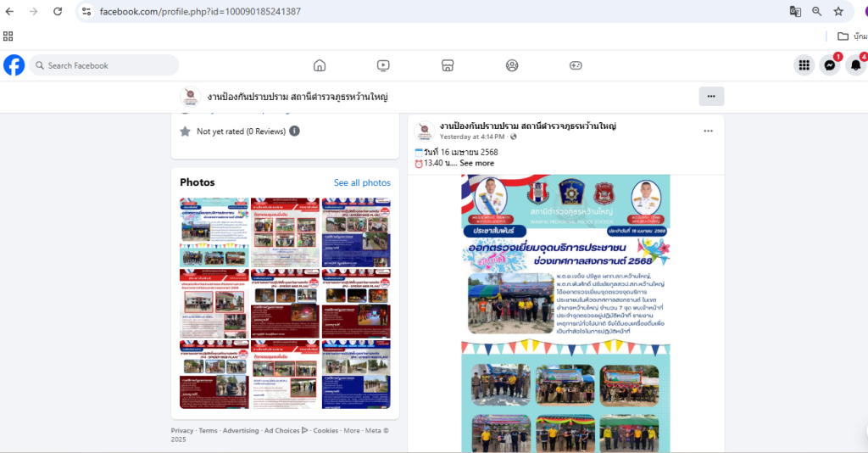Open the Facebook Home feed icon
The width and height of the screenshot is (868, 453).
(320, 65)
